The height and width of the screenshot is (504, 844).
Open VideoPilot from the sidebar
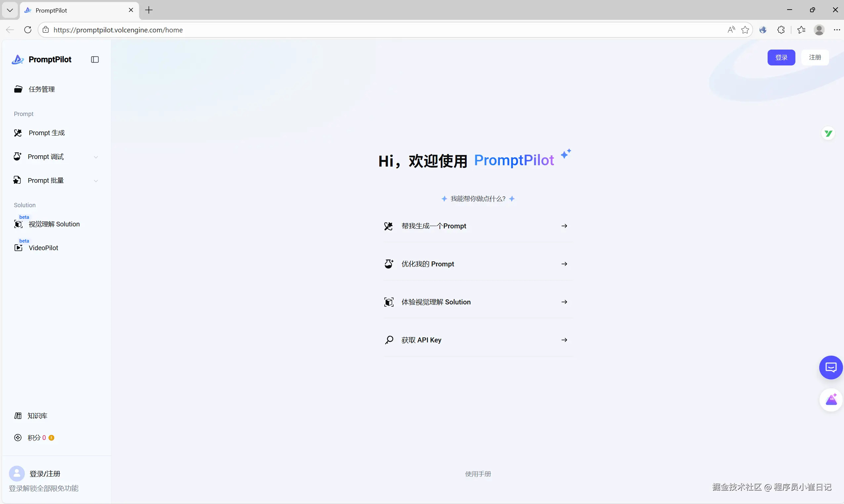43,248
